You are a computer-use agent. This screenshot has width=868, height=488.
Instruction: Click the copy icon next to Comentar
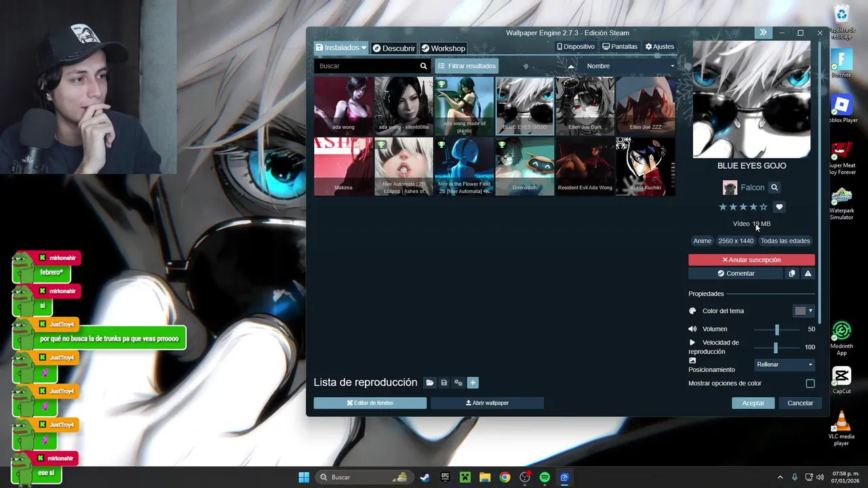(791, 273)
